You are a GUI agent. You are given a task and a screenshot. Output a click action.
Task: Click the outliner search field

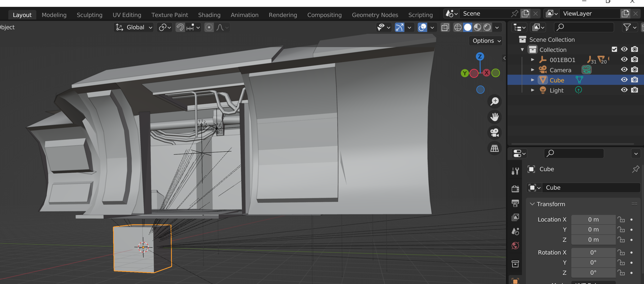coord(584,27)
